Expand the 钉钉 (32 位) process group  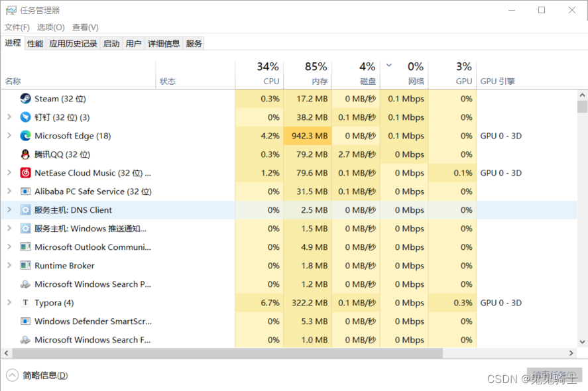pos(9,117)
